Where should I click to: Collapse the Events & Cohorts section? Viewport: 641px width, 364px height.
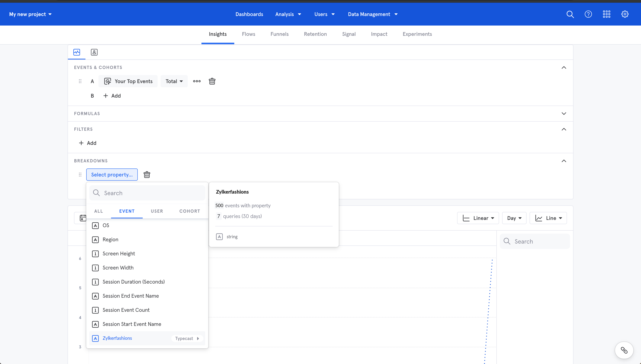[x=564, y=67]
